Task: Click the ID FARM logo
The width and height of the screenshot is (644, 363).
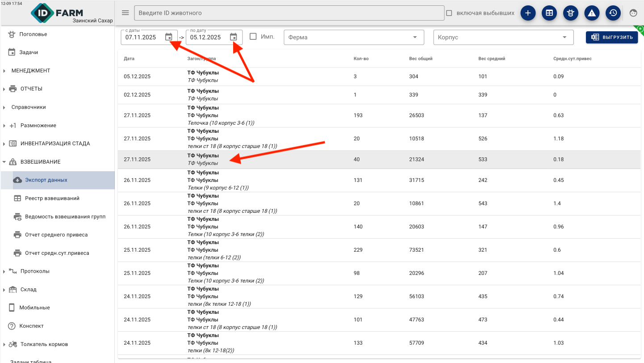Action: (x=57, y=13)
